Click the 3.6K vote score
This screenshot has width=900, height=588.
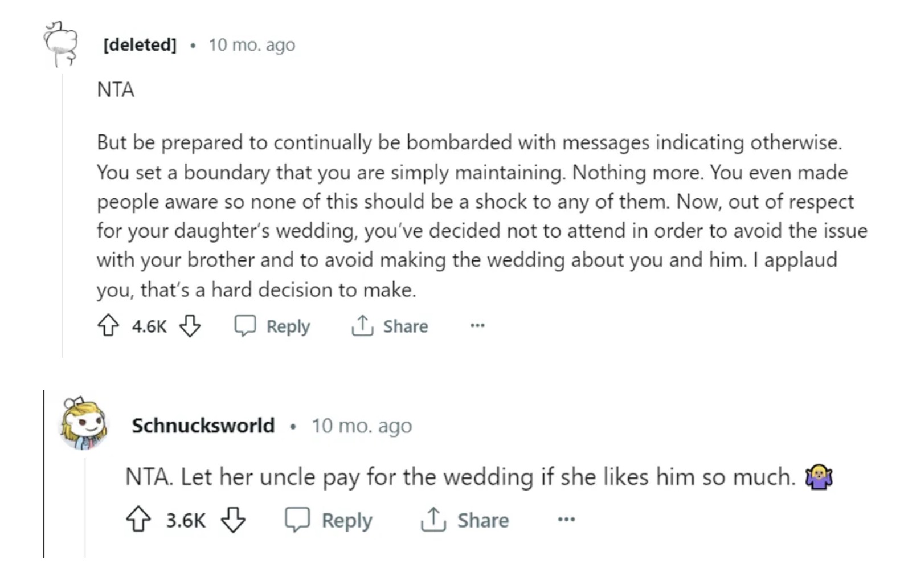click(x=186, y=520)
